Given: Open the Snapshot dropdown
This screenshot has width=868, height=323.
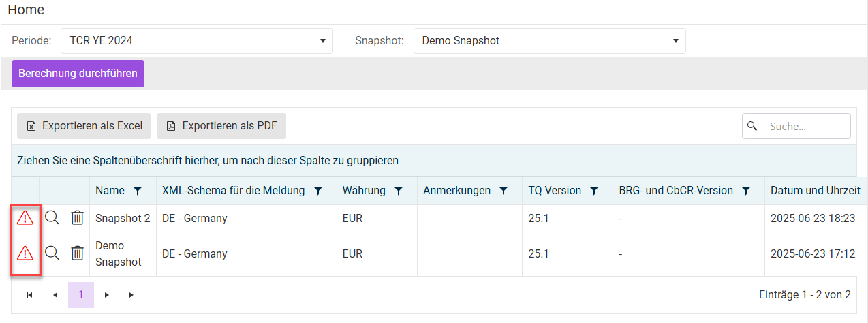Looking at the screenshot, I should (549, 41).
